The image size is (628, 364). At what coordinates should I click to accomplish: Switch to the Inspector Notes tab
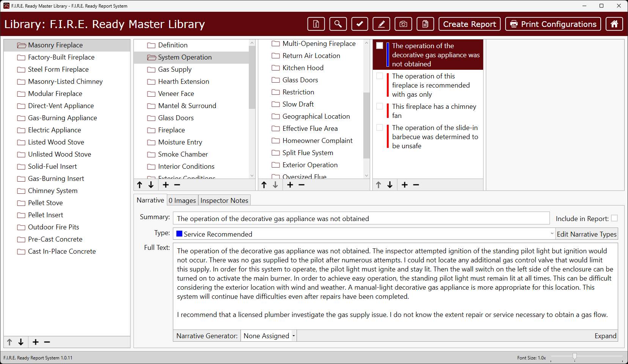(224, 200)
